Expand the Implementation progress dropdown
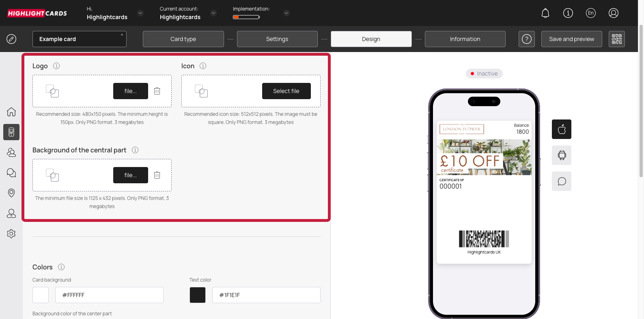Image resolution: width=644 pixels, height=319 pixels. [286, 13]
